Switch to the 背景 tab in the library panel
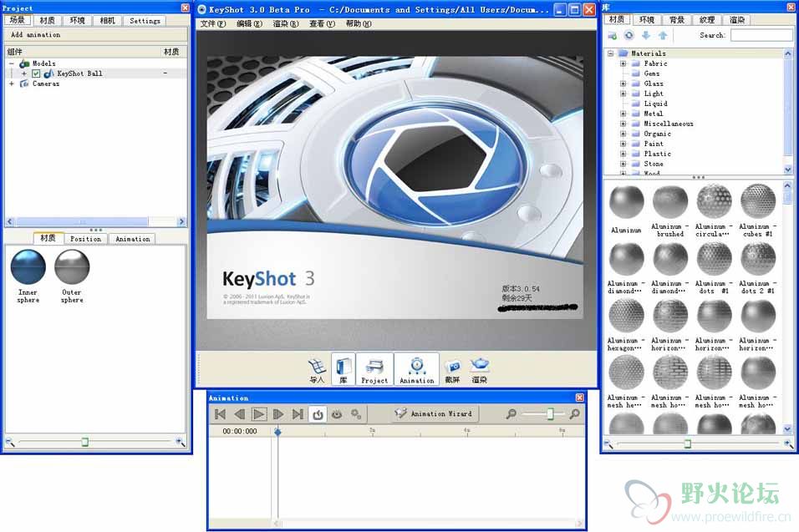This screenshot has width=799, height=532. point(677,20)
